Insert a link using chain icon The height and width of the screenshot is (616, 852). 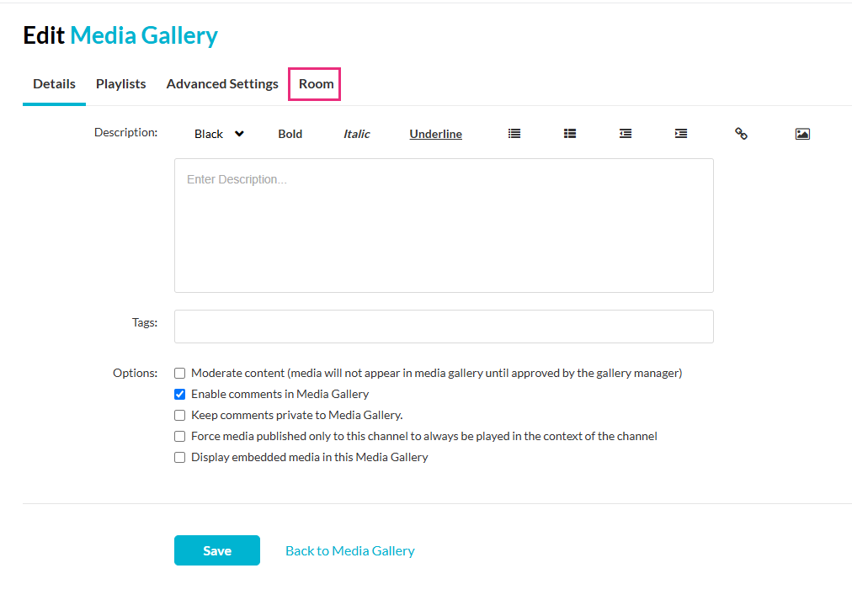point(741,134)
